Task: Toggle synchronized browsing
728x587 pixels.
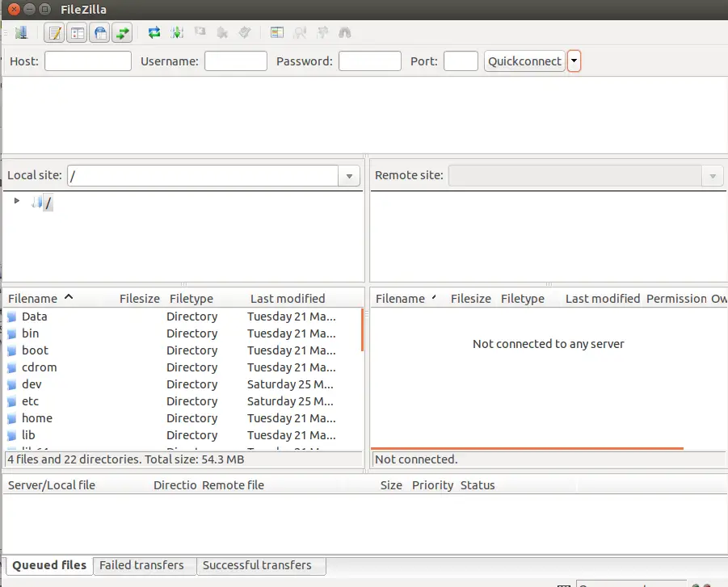Action: point(322,32)
